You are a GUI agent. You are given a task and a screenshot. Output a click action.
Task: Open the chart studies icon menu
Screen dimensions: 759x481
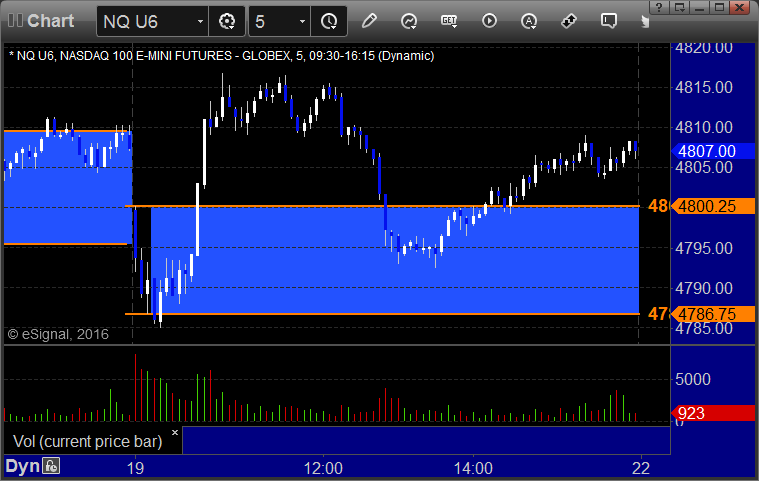409,21
